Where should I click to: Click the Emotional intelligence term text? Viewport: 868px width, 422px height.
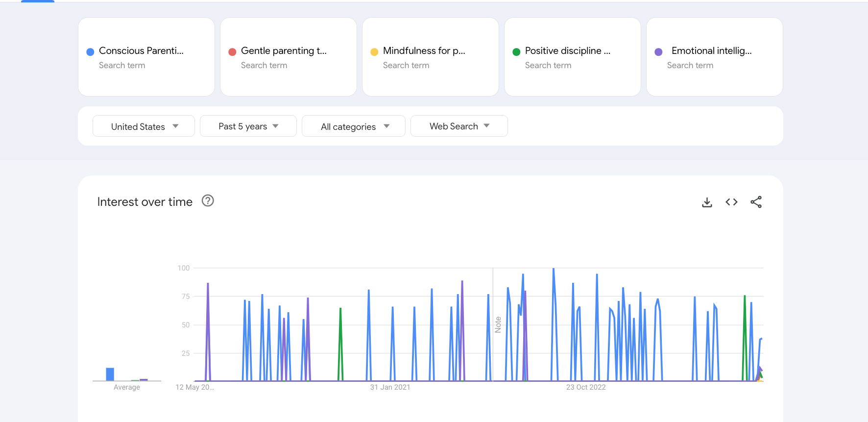711,51
